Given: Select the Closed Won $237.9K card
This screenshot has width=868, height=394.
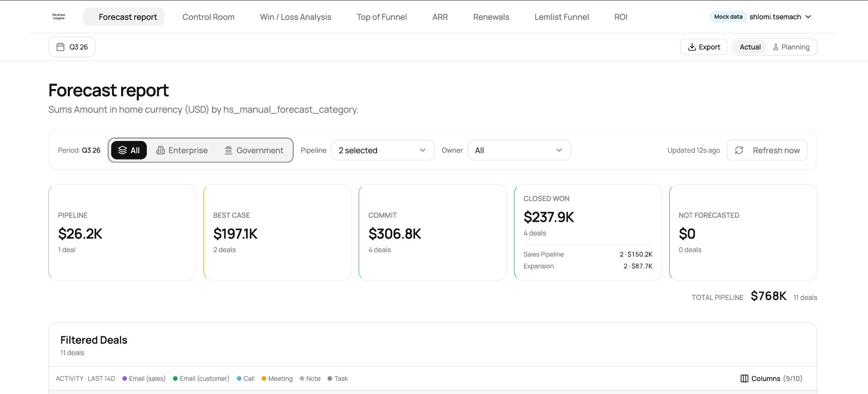Looking at the screenshot, I should [588, 232].
